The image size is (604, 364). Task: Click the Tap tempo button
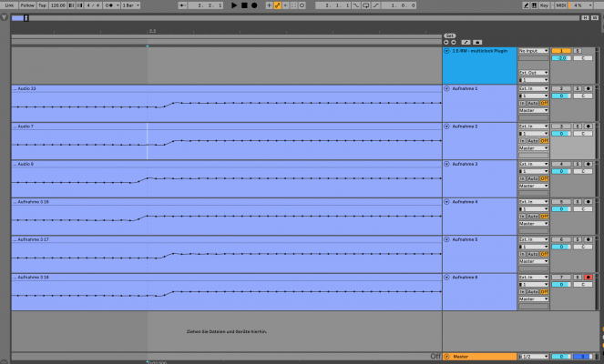pyautogui.click(x=43, y=5)
